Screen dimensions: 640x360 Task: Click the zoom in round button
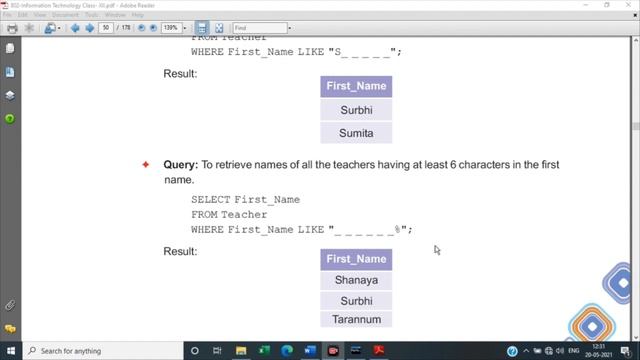point(153,28)
